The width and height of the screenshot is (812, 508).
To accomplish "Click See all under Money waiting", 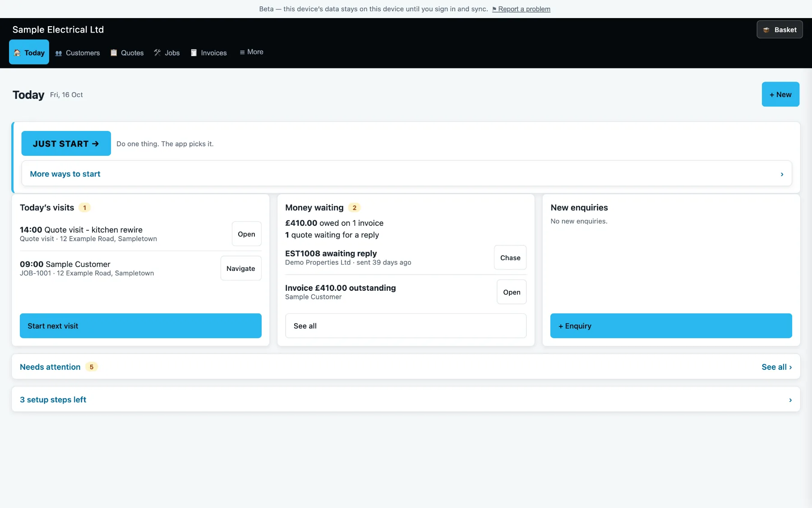I will [406, 326].
